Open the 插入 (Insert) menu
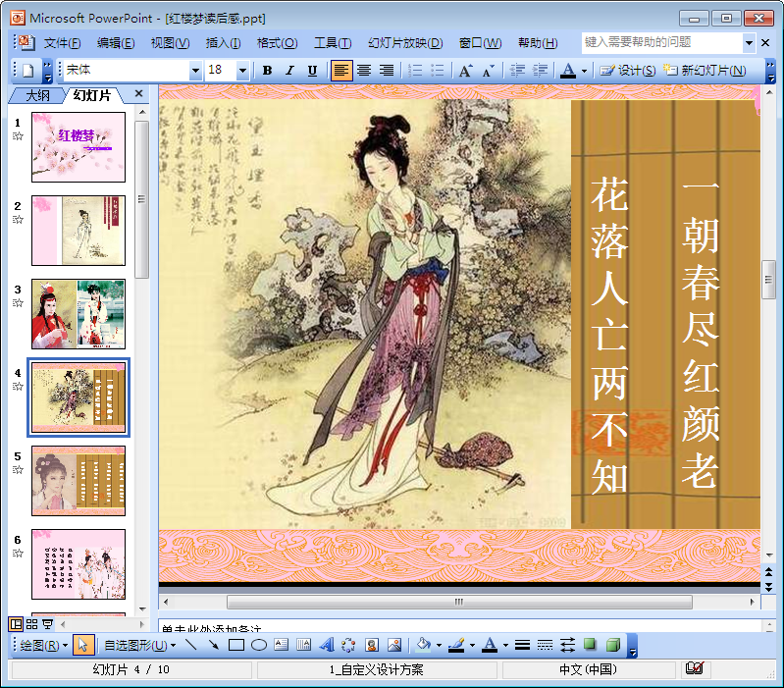The width and height of the screenshot is (784, 688). 223,43
